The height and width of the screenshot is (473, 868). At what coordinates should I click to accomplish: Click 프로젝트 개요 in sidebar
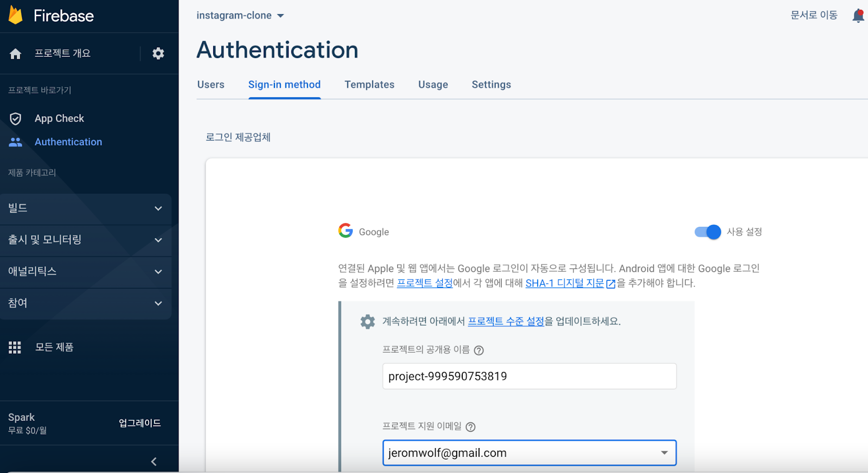coord(62,53)
